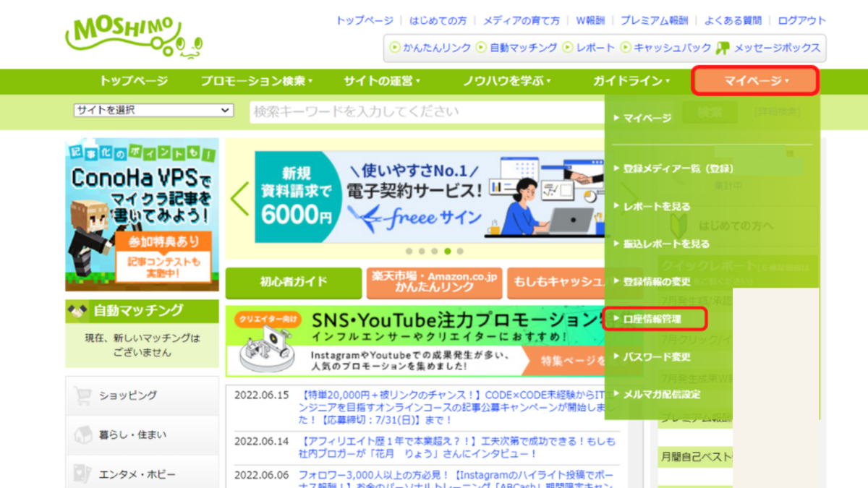The image size is (868, 488).
Task: Open 自動マッチング in the quick toolbar
Action: (516, 48)
